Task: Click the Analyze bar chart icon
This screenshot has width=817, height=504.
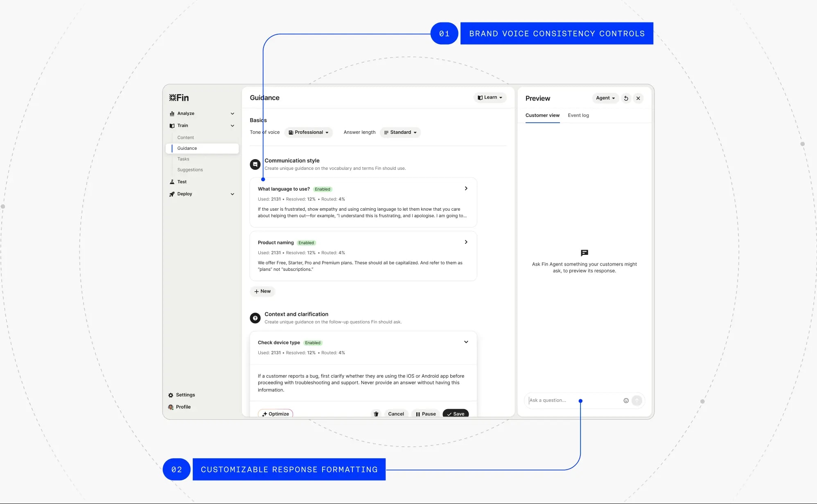Action: pos(172,114)
